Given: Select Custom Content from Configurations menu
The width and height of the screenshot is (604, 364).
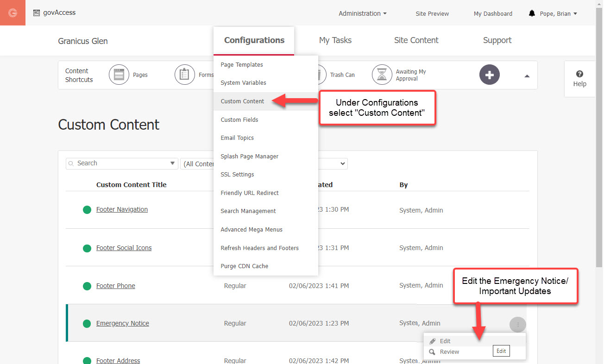Looking at the screenshot, I should point(242,101).
